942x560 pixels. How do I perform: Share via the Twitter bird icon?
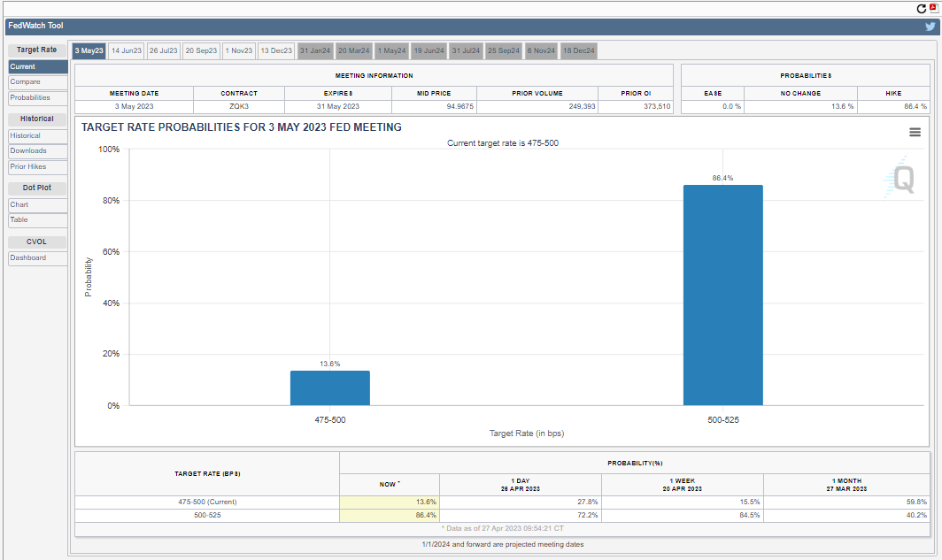point(930,27)
